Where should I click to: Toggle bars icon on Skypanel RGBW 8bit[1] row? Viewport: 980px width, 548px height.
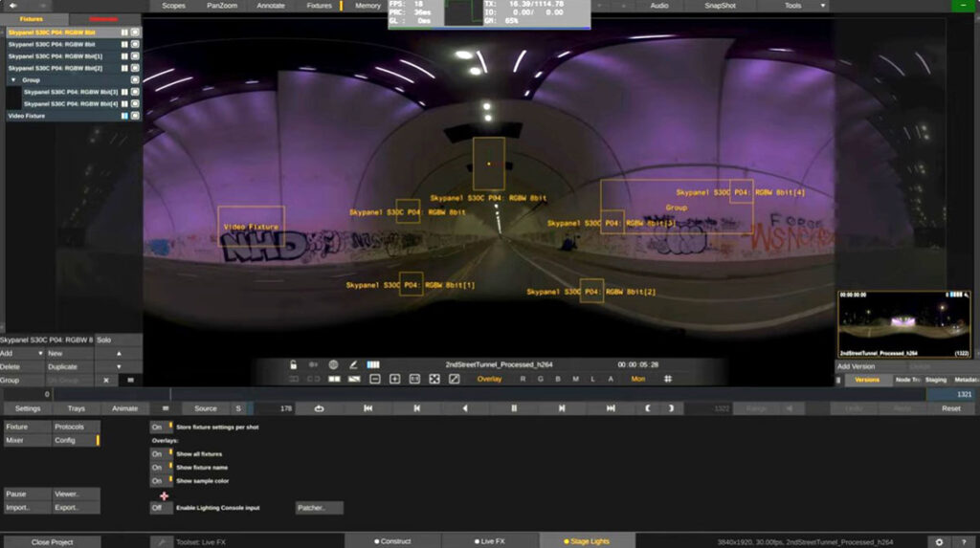(124, 56)
